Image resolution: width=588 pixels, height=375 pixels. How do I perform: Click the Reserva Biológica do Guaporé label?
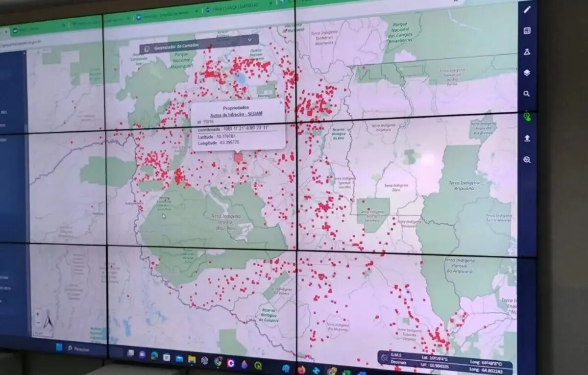click(269, 316)
